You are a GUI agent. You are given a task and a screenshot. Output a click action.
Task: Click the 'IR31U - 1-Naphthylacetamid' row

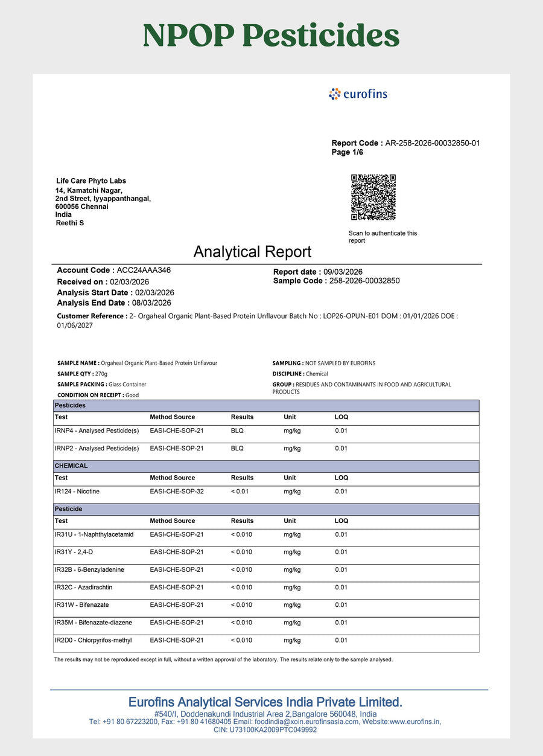point(266,538)
